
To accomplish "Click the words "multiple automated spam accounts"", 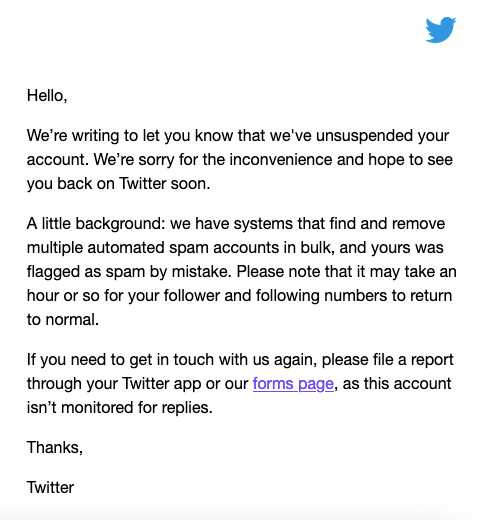I will tap(148, 248).
